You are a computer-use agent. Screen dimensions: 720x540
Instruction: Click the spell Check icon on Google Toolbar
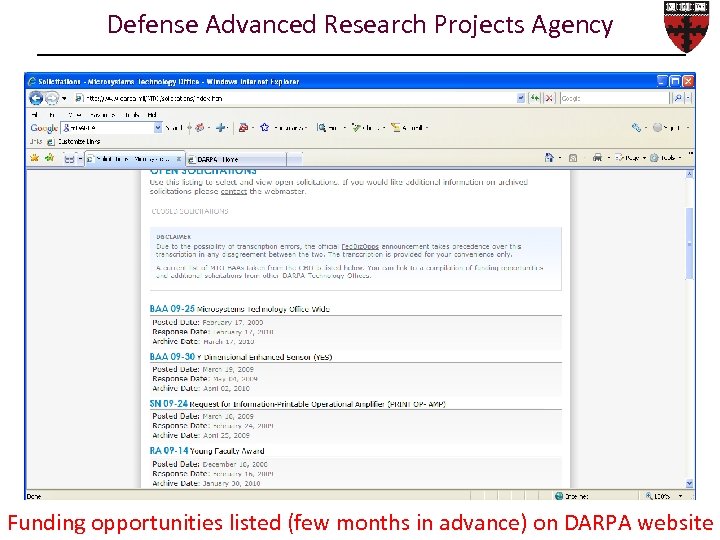pyautogui.click(x=356, y=128)
